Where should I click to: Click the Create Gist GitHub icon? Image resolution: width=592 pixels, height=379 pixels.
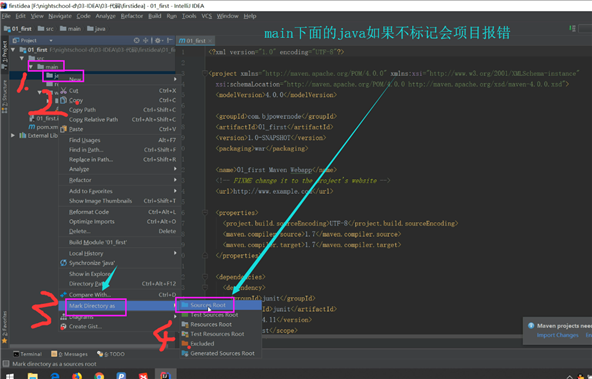click(x=63, y=327)
